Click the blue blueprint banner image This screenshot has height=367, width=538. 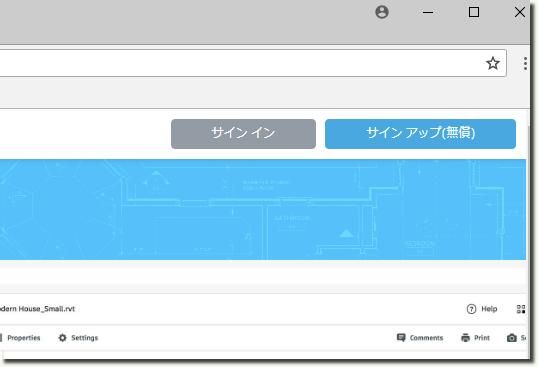pyautogui.click(x=263, y=209)
